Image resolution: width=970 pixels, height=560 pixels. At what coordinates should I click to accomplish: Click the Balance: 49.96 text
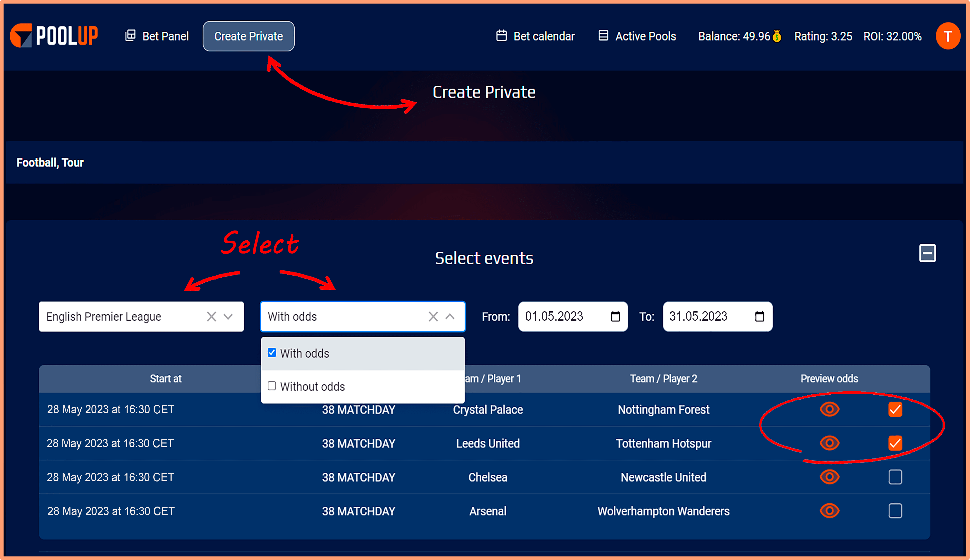pyautogui.click(x=734, y=36)
